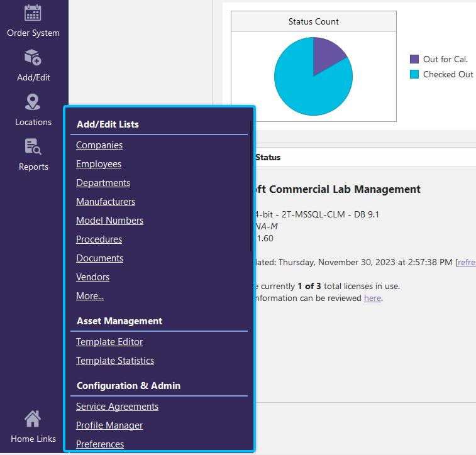Click the Vendors link

tap(92, 277)
